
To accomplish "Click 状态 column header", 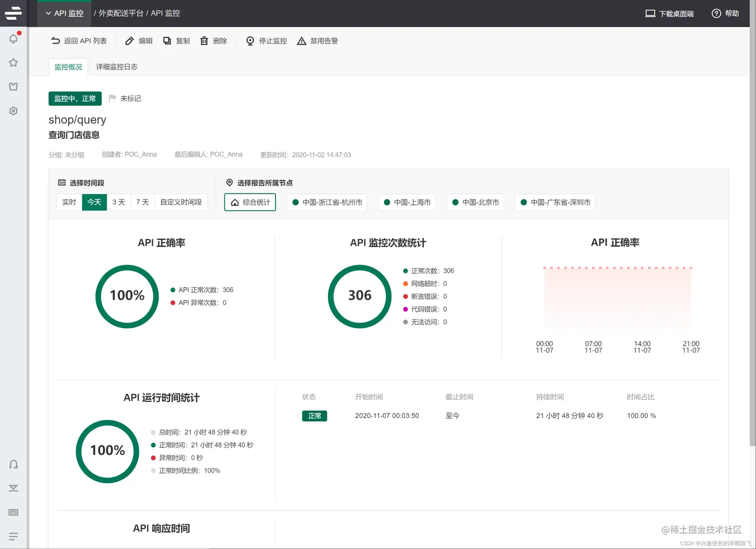I will 309,397.
